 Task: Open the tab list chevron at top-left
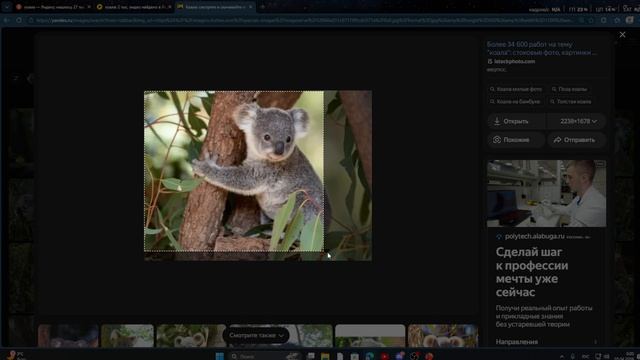click(x=7, y=7)
